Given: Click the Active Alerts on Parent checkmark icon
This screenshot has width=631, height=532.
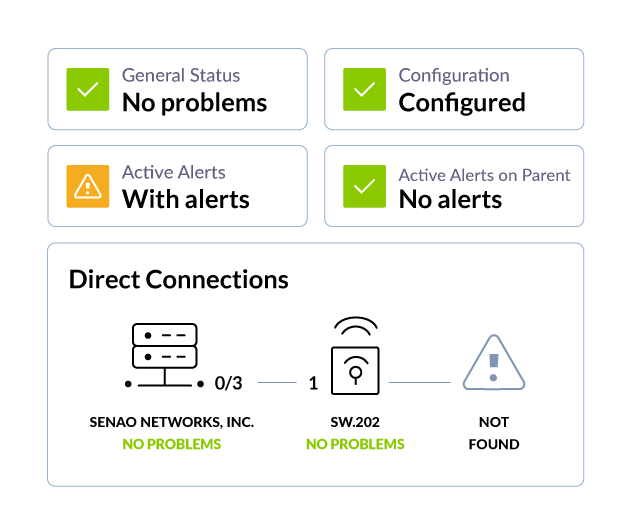Looking at the screenshot, I should click(x=364, y=186).
